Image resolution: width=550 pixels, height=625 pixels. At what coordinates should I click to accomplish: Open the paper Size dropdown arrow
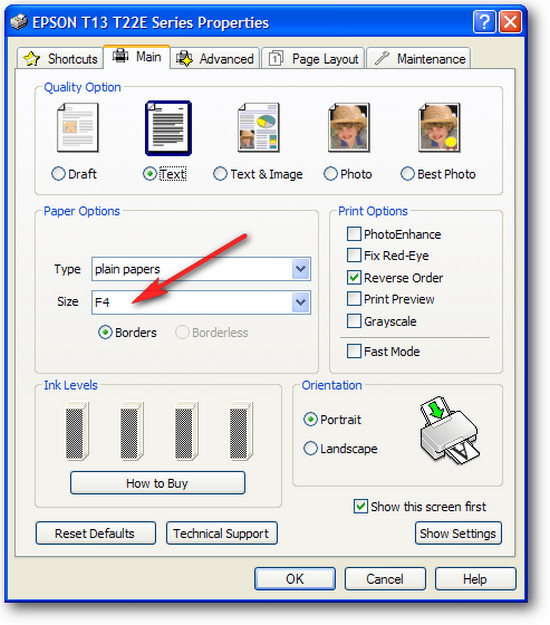click(301, 302)
